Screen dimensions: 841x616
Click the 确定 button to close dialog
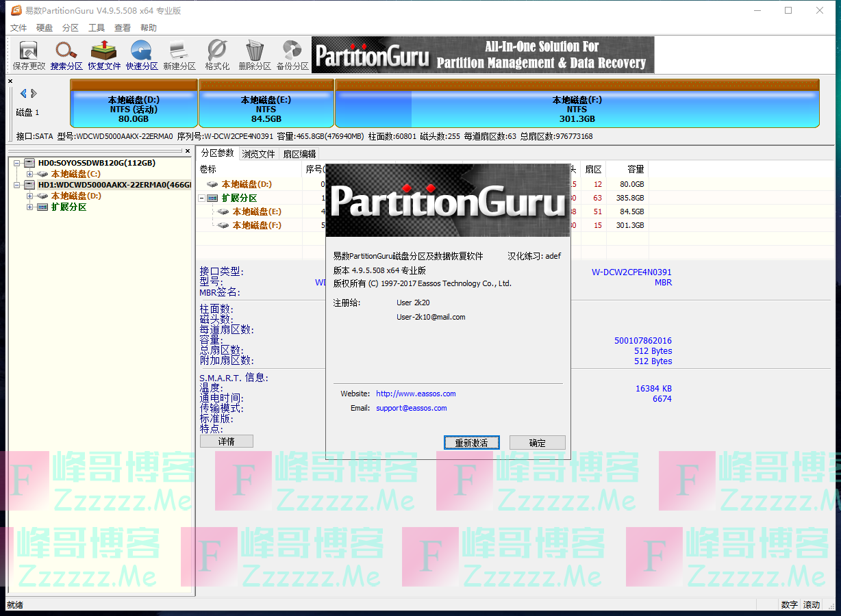537,443
